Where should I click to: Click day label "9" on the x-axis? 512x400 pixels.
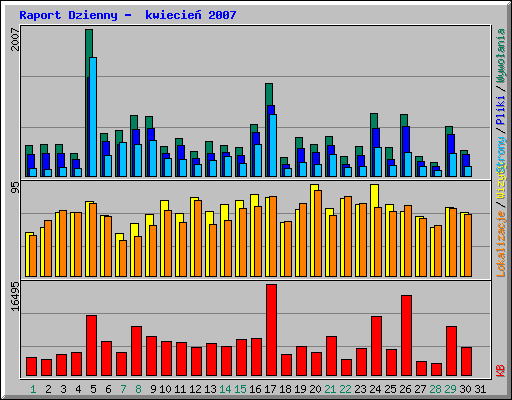[153, 389]
